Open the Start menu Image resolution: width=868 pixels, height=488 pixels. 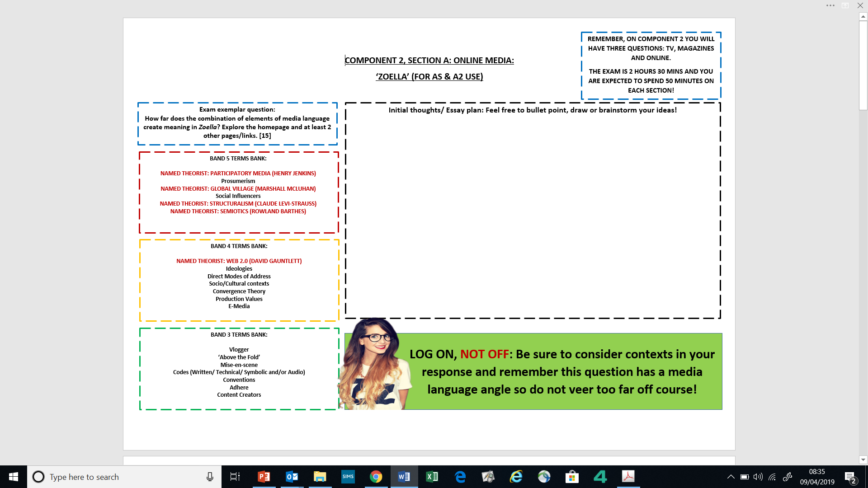tap(14, 477)
